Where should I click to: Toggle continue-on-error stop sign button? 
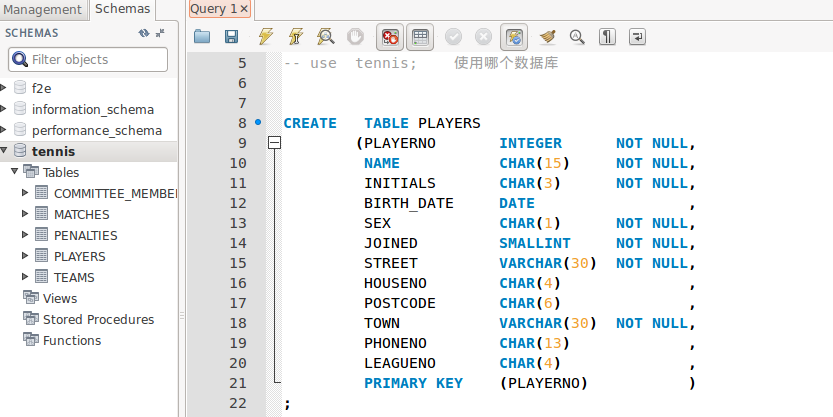[390, 37]
